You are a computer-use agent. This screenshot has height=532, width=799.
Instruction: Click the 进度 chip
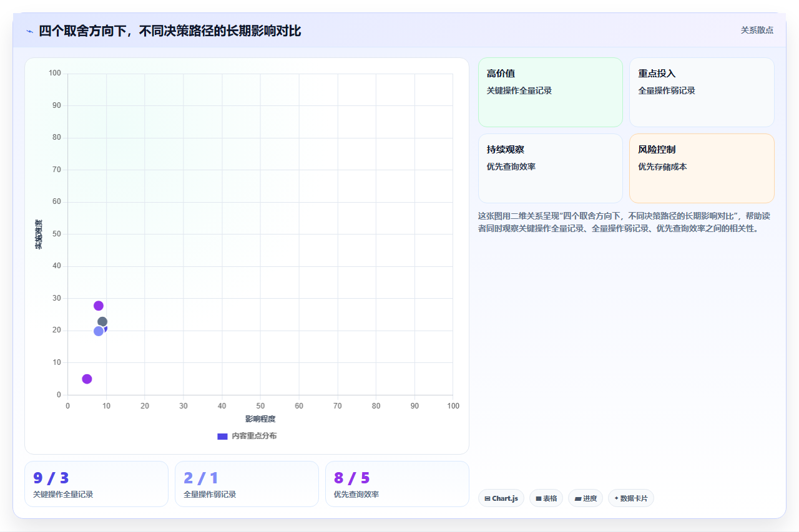click(x=586, y=498)
